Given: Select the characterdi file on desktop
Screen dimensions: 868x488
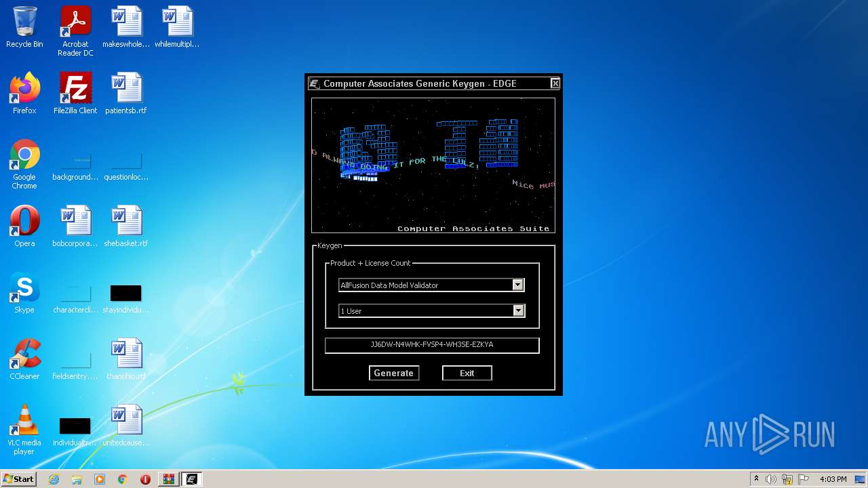Looking at the screenshot, I should pos(75,298).
